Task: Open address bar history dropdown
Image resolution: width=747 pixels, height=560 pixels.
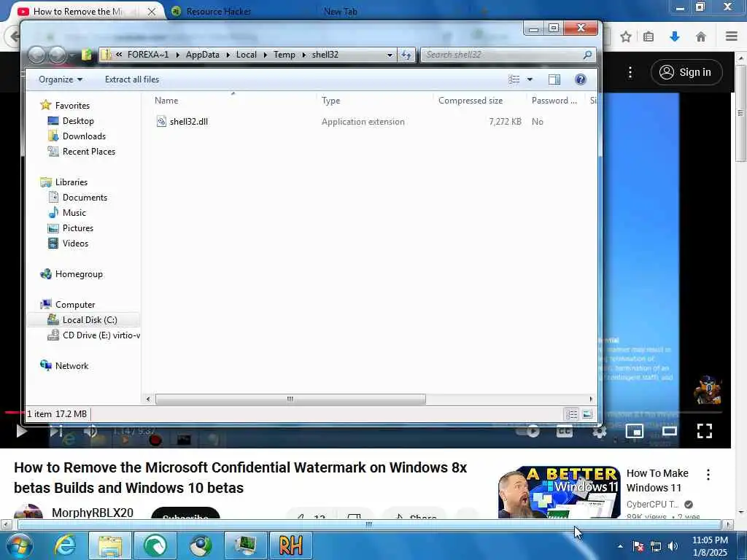Action: 390,55
